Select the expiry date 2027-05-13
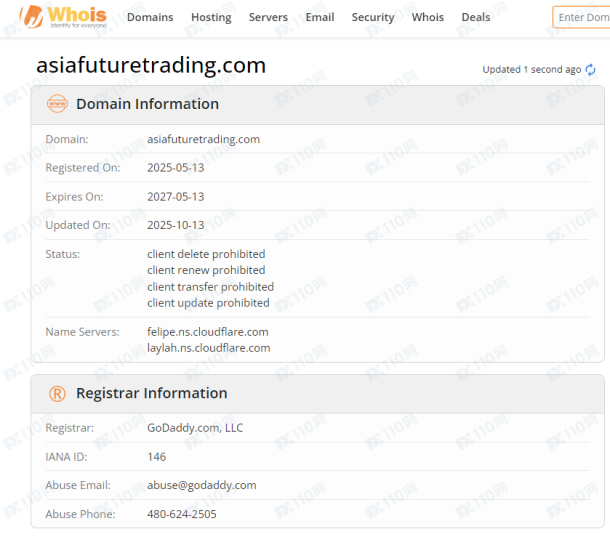 coord(175,197)
